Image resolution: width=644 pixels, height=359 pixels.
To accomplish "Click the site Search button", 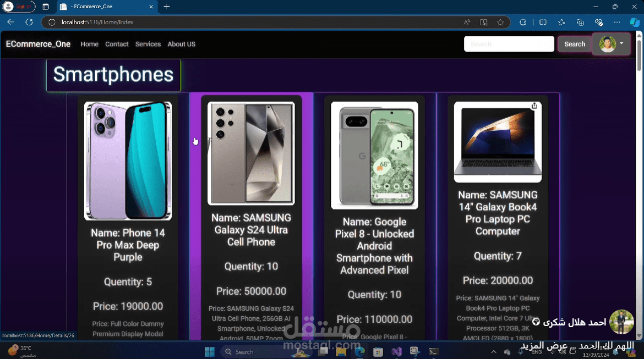I will tap(575, 44).
